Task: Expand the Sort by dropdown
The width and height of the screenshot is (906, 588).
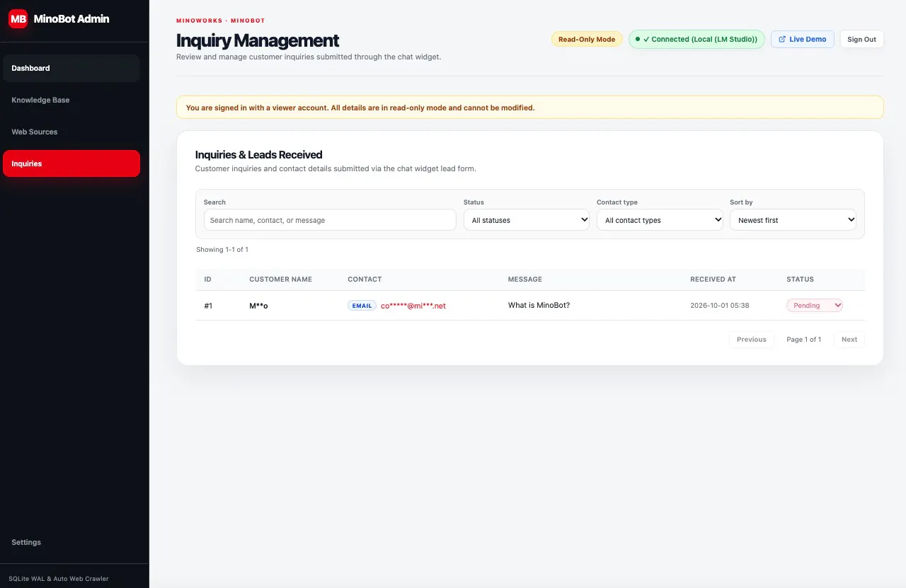Action: click(793, 220)
